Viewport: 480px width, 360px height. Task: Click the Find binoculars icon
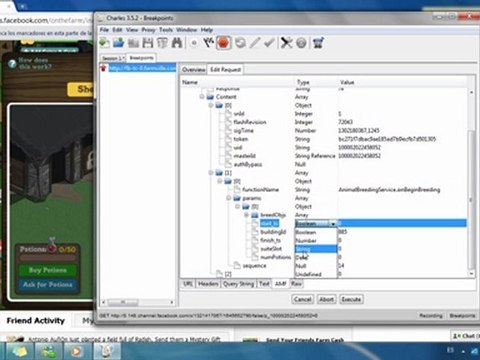177,43
